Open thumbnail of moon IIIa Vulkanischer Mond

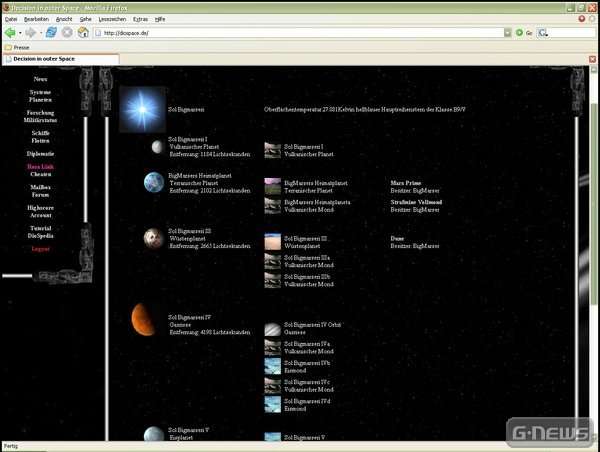pyautogui.click(x=272, y=261)
